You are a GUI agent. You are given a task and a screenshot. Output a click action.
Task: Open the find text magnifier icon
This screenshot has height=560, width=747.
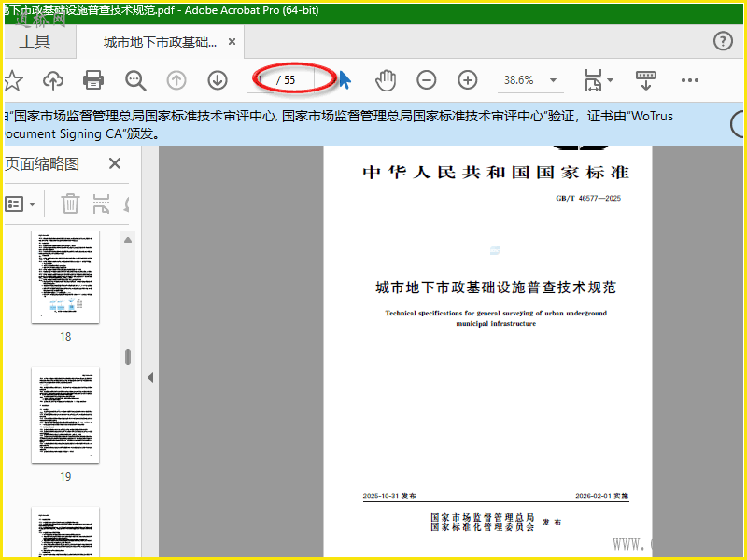[135, 80]
